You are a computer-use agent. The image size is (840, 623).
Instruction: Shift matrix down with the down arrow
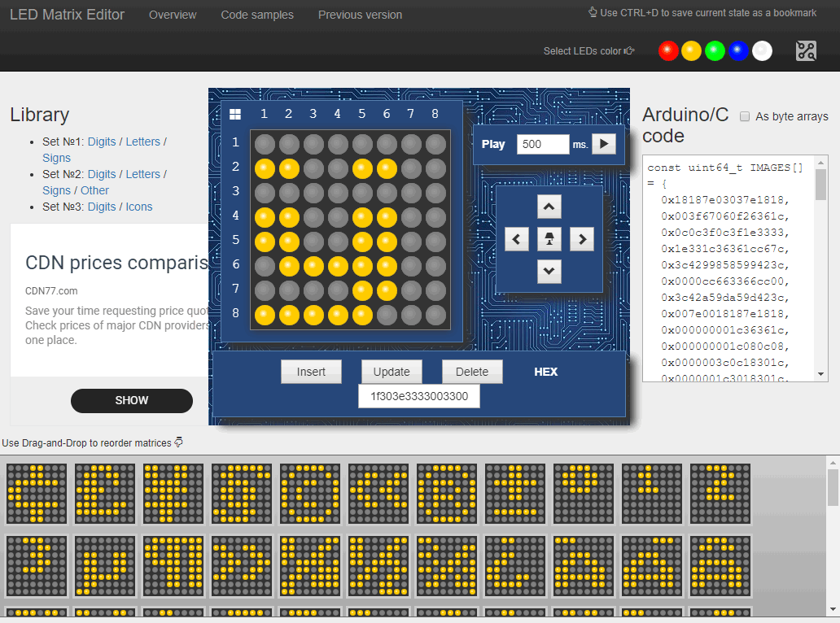coord(549,272)
